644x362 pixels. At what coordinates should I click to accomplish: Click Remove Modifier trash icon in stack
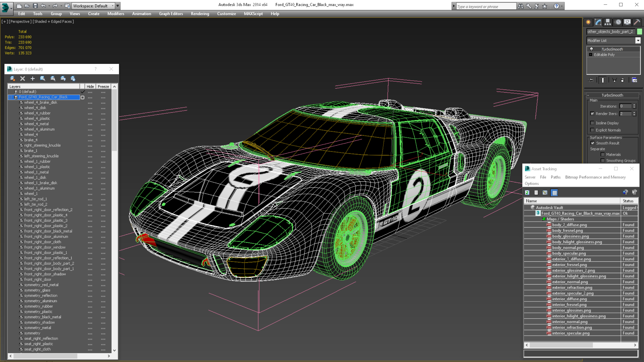click(623, 80)
